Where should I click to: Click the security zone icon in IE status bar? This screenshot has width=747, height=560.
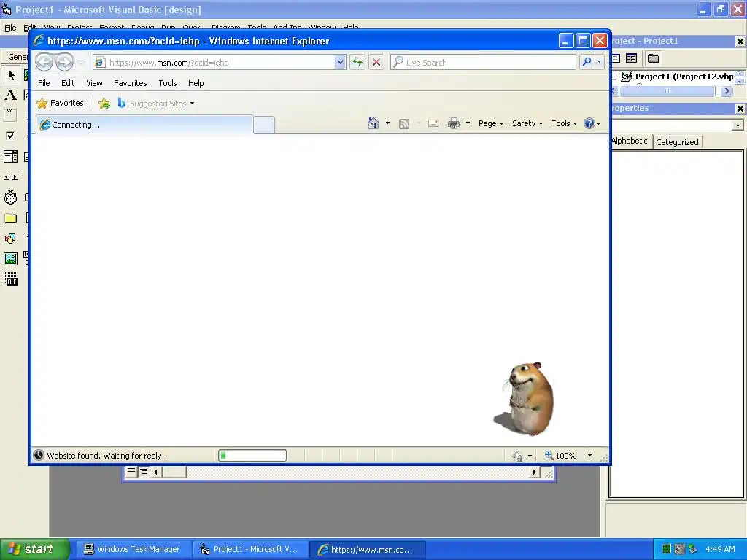point(517,456)
